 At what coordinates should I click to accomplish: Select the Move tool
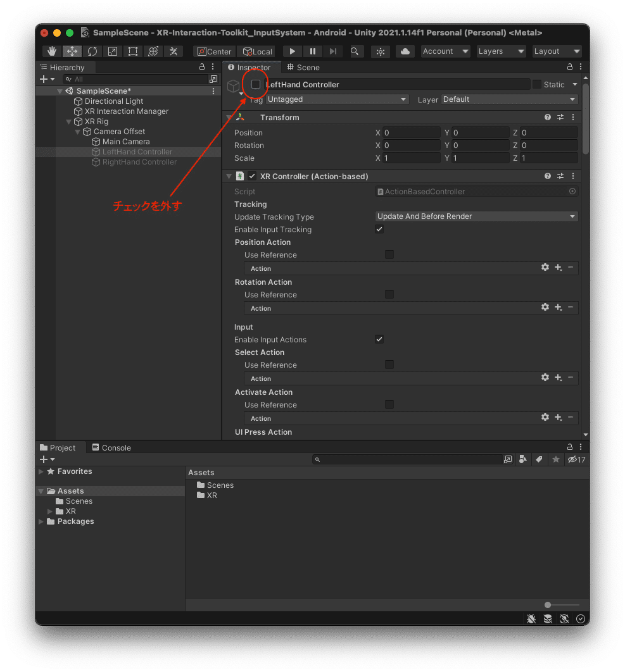point(72,51)
